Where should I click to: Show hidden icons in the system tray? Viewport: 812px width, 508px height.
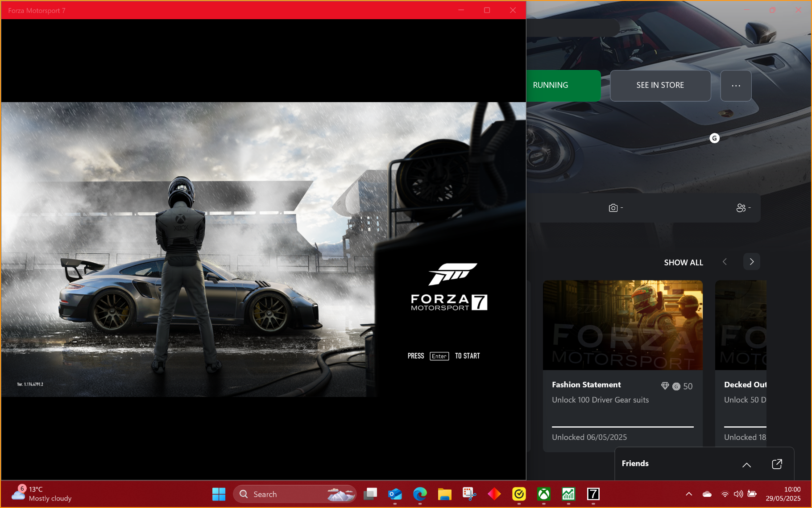coord(689,494)
